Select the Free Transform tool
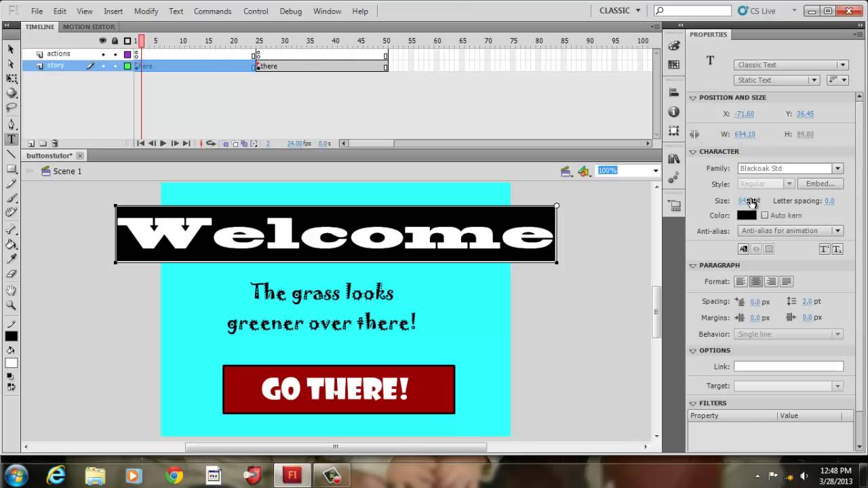Image resolution: width=868 pixels, height=488 pixels. coord(11,79)
